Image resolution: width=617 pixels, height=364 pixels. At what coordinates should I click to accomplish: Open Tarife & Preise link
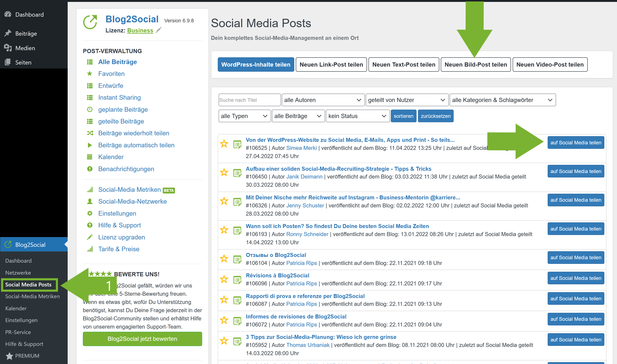coord(119,249)
